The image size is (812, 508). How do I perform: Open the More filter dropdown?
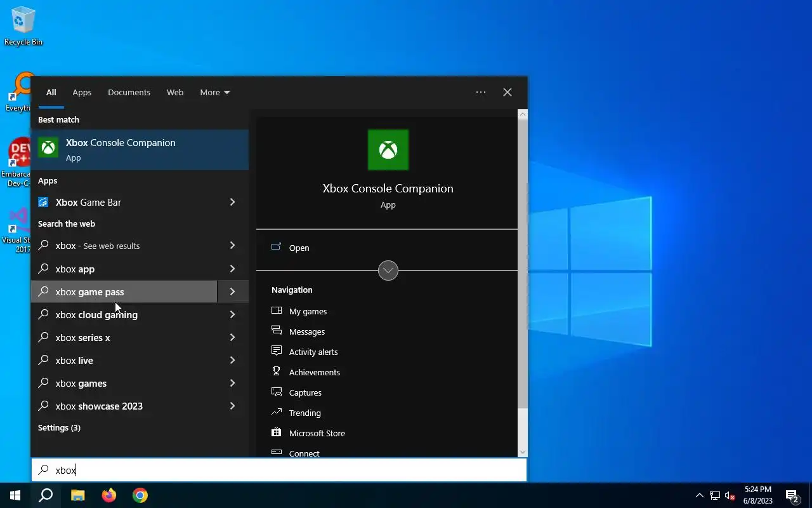(x=215, y=92)
